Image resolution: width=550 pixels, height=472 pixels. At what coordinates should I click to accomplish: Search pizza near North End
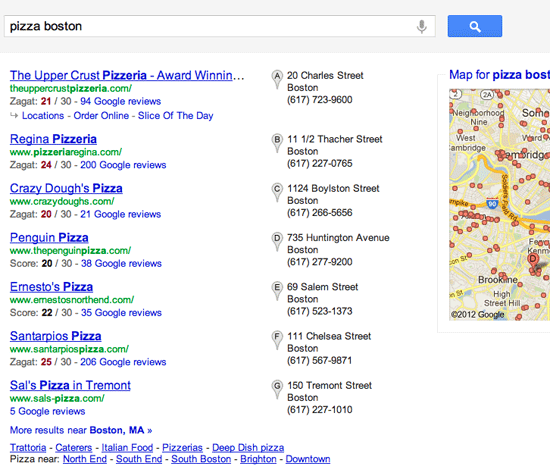coord(85,459)
